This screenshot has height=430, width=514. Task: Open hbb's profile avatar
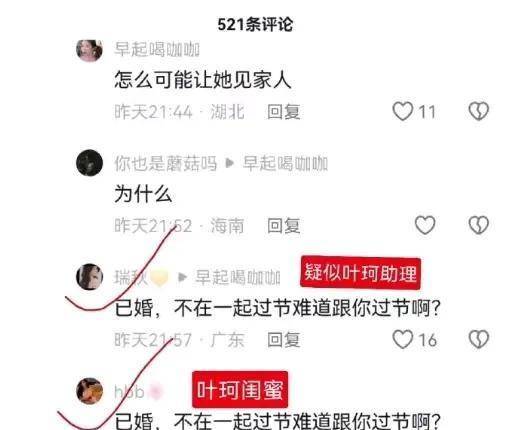(x=89, y=391)
